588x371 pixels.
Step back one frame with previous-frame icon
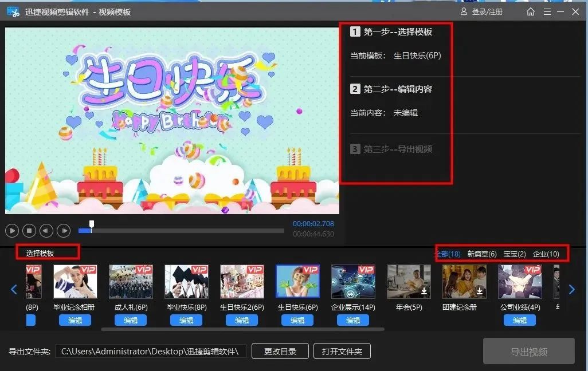[x=45, y=230]
